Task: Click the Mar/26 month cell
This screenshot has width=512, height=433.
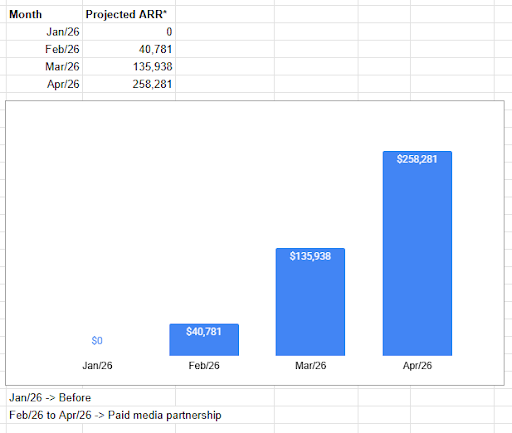Action: (44, 67)
